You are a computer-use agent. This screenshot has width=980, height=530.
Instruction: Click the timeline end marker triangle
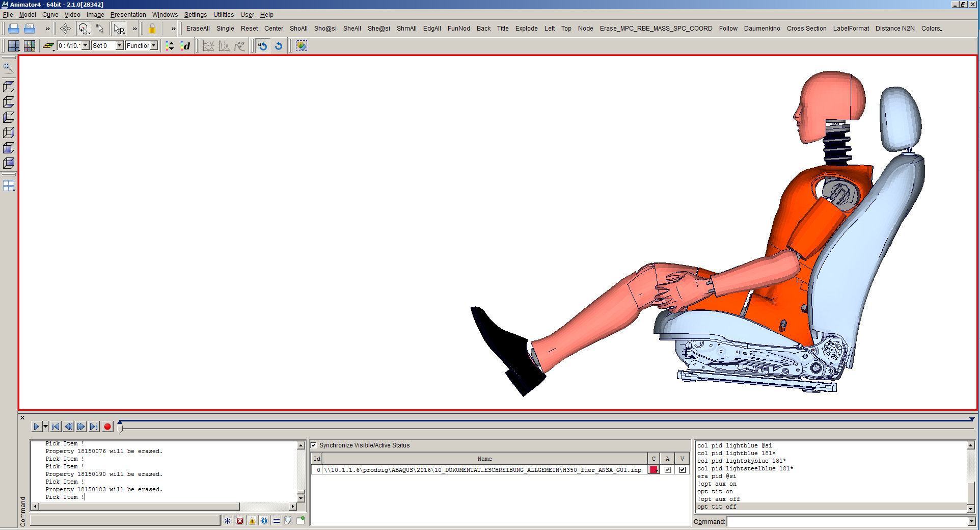point(972,419)
